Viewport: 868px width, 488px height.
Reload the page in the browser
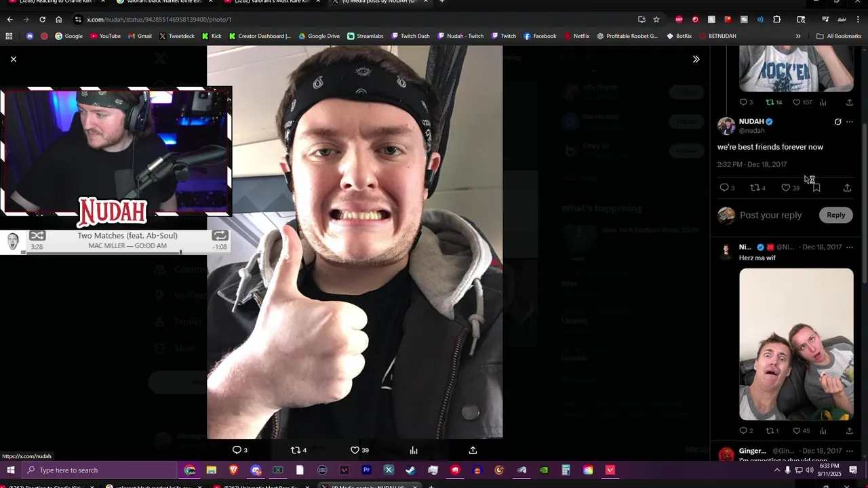42,20
